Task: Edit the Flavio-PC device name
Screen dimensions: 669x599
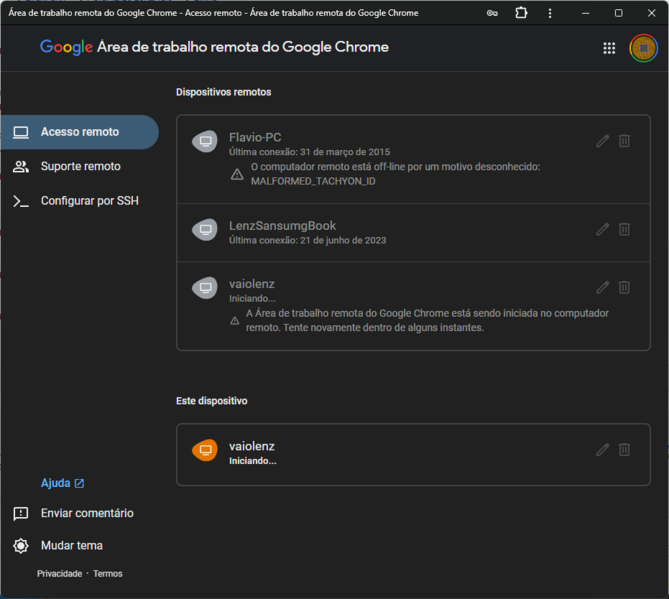Action: pyautogui.click(x=602, y=141)
